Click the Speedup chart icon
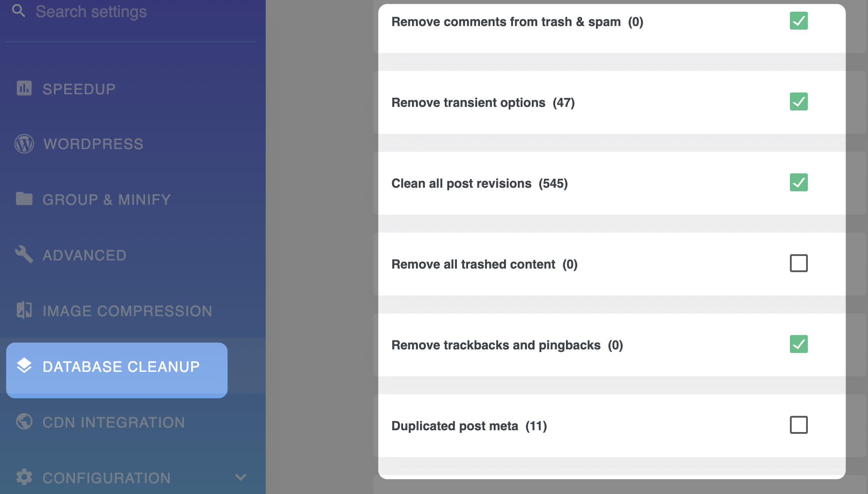Screen dimensions: 868x494 coord(24,88)
